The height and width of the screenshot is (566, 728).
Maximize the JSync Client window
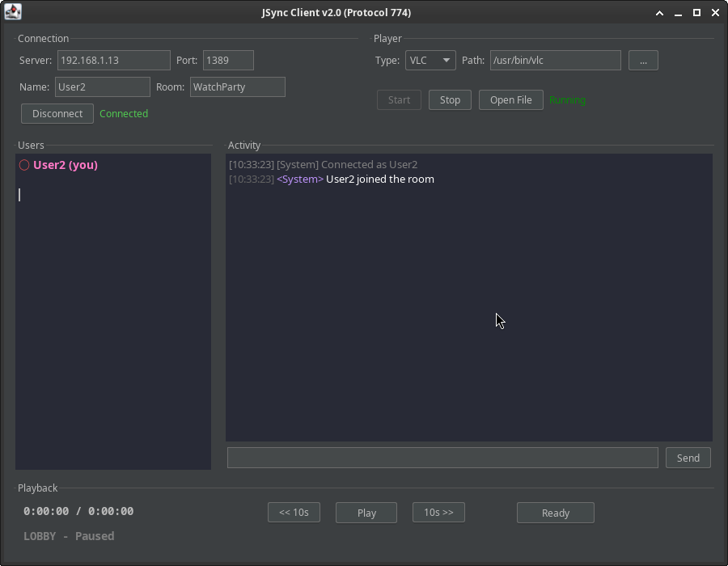(696, 13)
